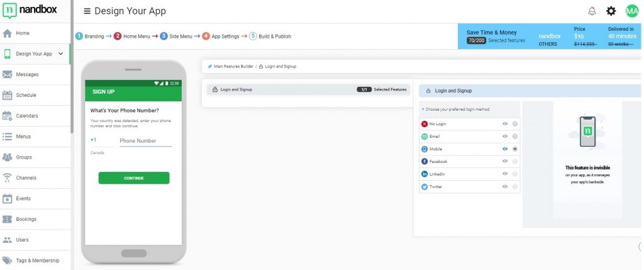
Task: Go to step 3 Side Menu
Action: 176,36
